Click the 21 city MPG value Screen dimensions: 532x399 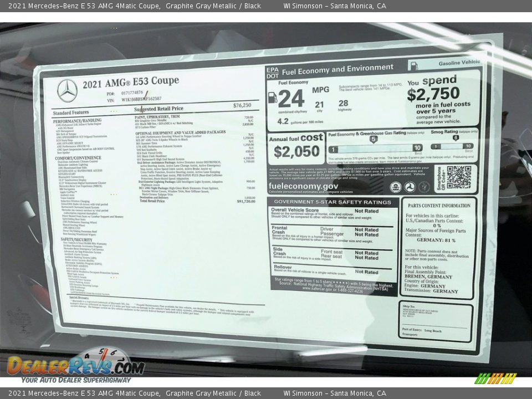coord(319,105)
